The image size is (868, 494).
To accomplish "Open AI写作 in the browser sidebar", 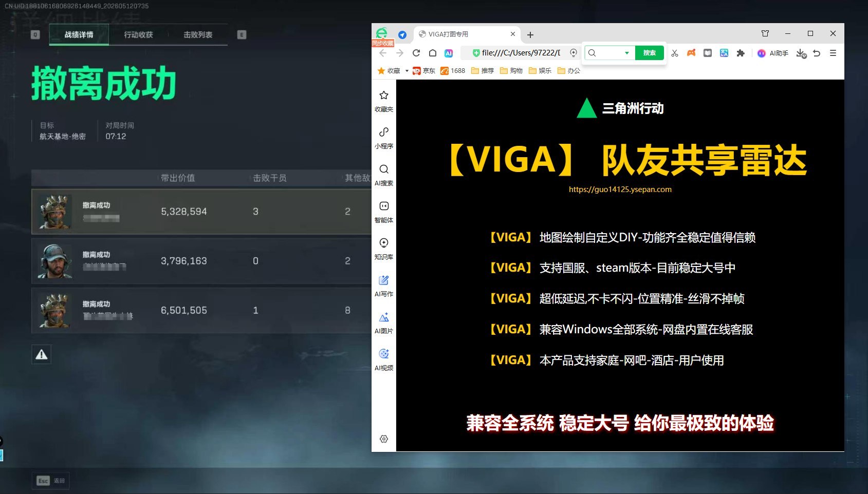I will pos(384,286).
